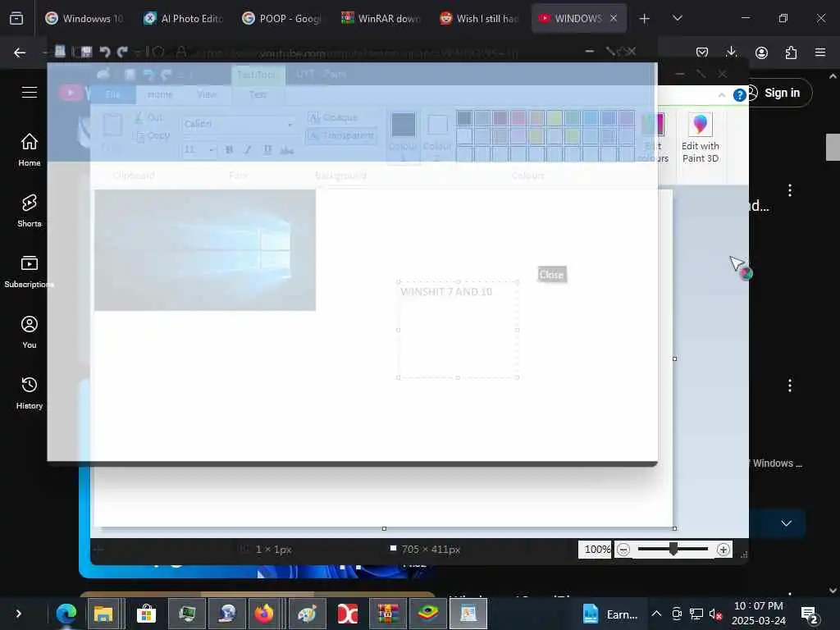The height and width of the screenshot is (630, 840).
Task: Open YouTube Subscriptions
Action: coord(30,272)
